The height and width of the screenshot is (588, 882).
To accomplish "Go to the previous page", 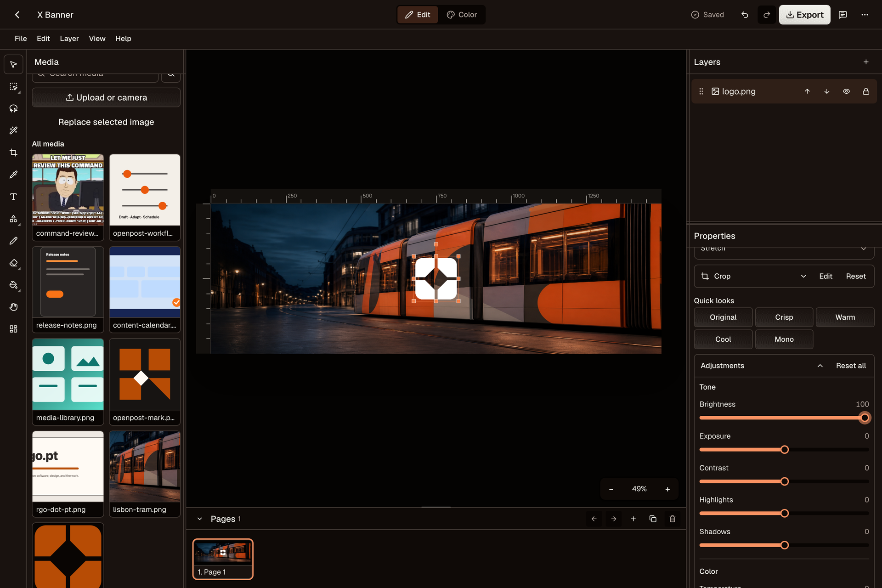I will tap(594, 519).
